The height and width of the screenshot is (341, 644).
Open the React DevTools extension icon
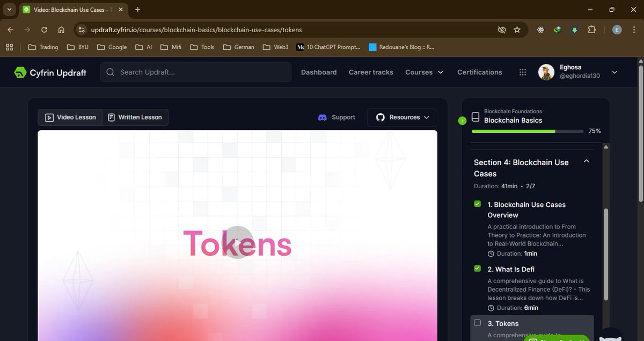pyautogui.click(x=541, y=30)
